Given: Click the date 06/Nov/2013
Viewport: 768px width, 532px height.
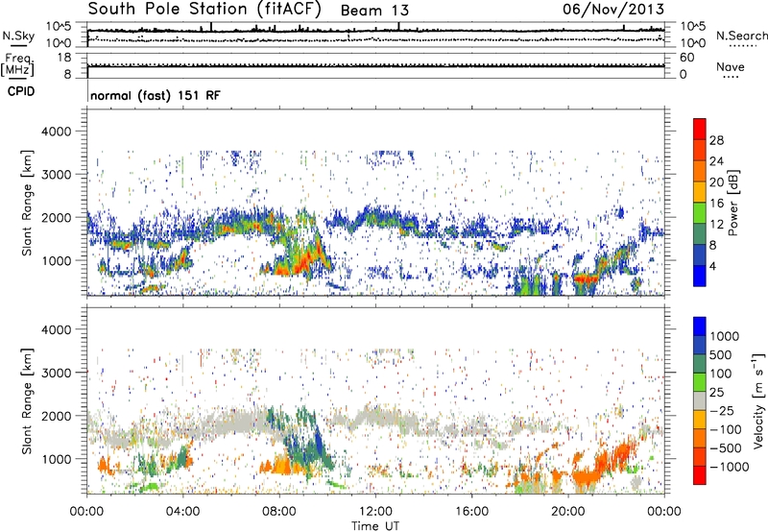Looking at the screenshot, I should click(x=613, y=9).
